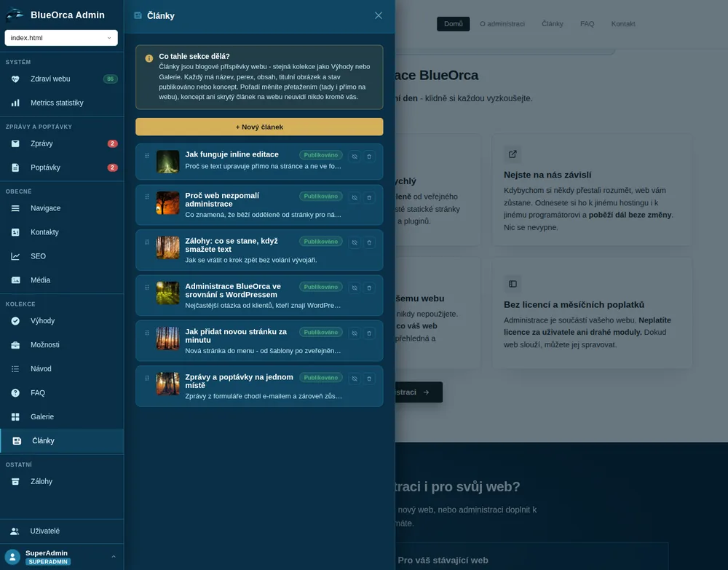
Task: Click Publikováno badge on 'Jak funguje inline editace'
Action: click(x=321, y=155)
